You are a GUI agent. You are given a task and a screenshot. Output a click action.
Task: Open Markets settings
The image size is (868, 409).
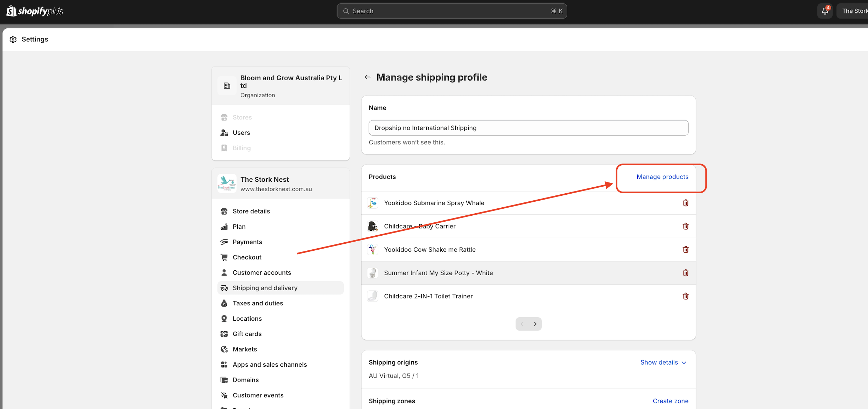click(281, 349)
